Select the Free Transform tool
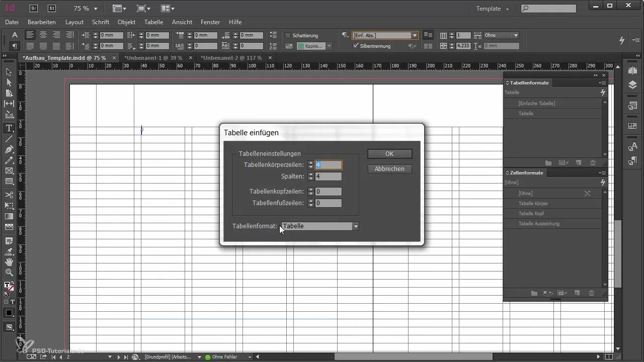This screenshot has height=362, width=644. (x=9, y=205)
